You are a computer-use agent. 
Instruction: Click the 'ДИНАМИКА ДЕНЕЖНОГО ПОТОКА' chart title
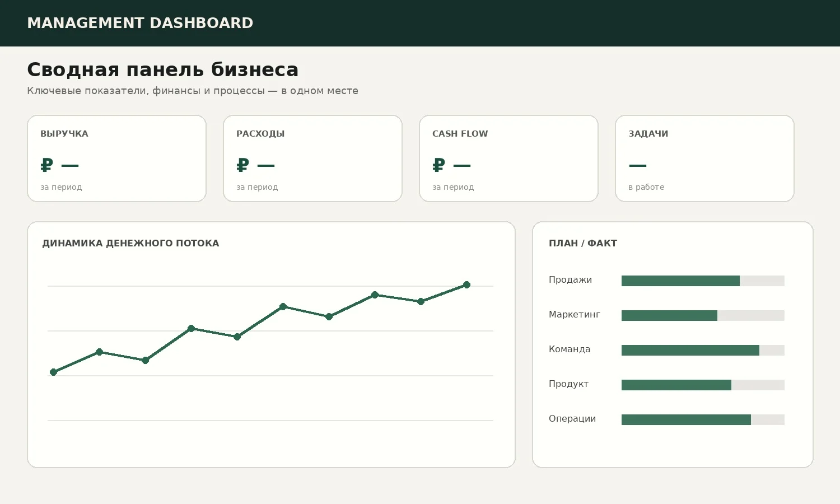click(x=130, y=244)
